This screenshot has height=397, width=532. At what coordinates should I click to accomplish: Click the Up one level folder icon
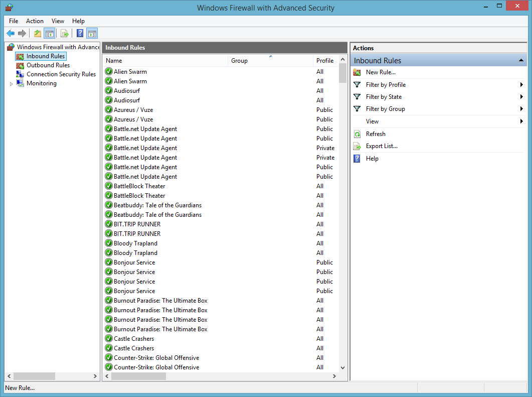[37, 33]
